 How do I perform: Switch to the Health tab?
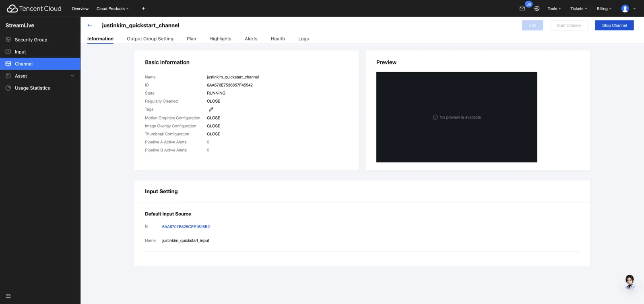[x=278, y=39]
